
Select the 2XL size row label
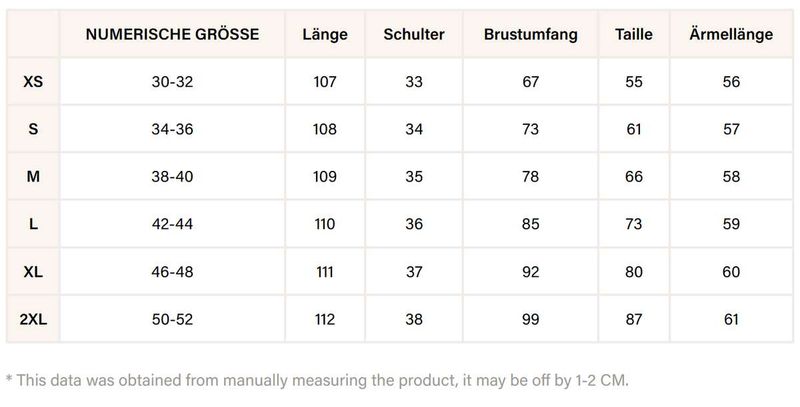pyautogui.click(x=33, y=319)
